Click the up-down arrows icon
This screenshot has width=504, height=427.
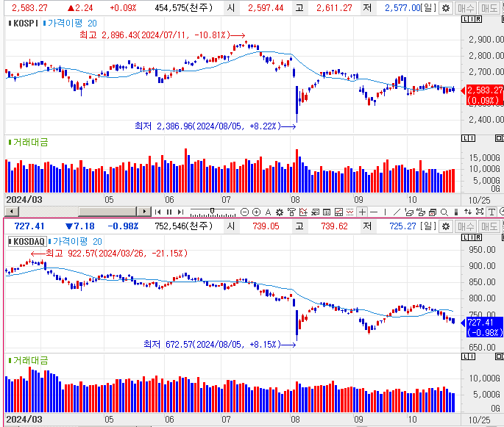pyautogui.click(x=468, y=212)
